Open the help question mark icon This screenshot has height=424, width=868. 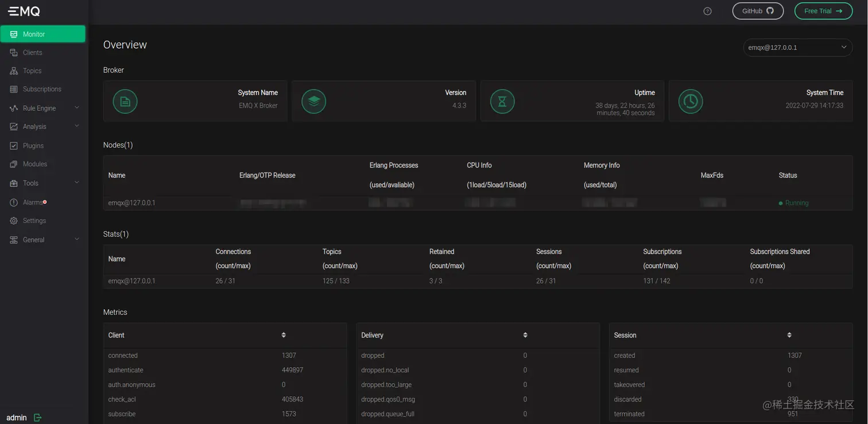(707, 11)
